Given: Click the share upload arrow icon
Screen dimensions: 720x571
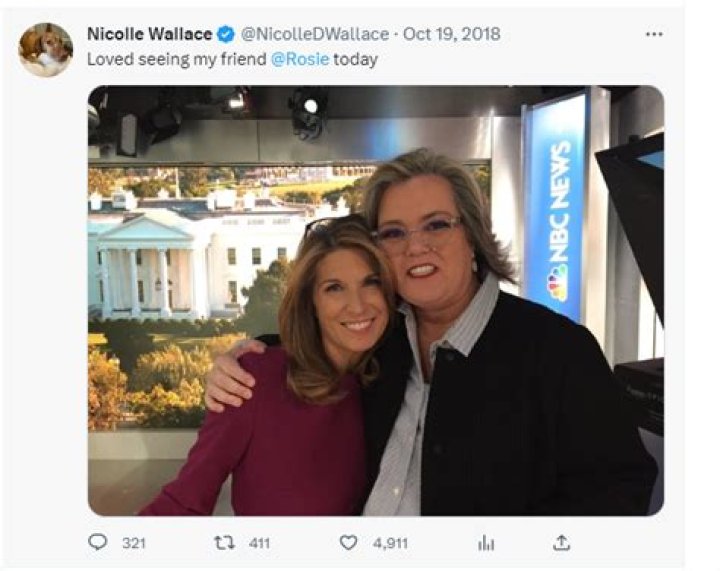Looking at the screenshot, I should coord(562,542).
